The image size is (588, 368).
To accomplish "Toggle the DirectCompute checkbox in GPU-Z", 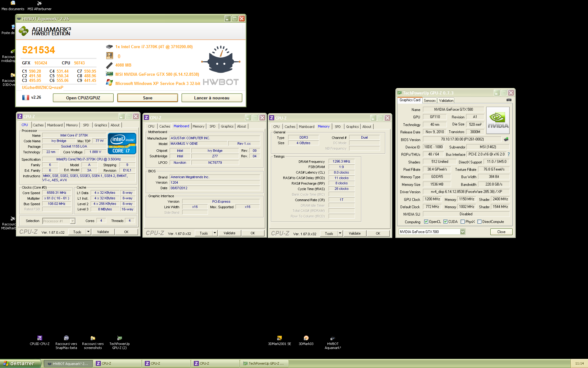I will pyautogui.click(x=479, y=222).
